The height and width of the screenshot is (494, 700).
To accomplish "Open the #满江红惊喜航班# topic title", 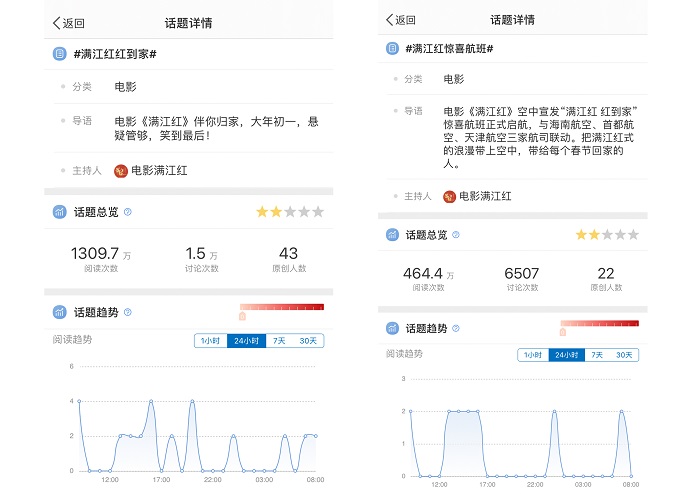I will click(x=449, y=49).
